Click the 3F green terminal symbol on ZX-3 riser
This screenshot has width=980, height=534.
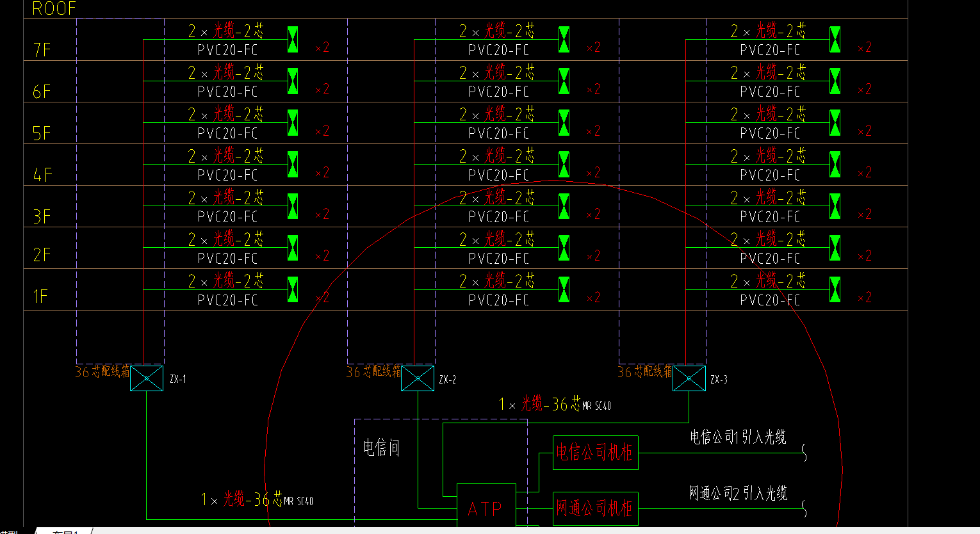point(835,206)
